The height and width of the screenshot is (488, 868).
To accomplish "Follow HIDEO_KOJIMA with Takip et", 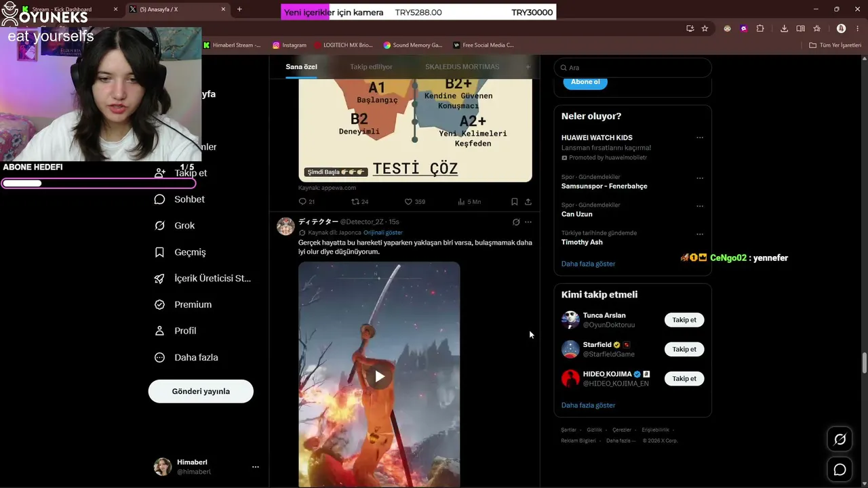I will pos(684,379).
